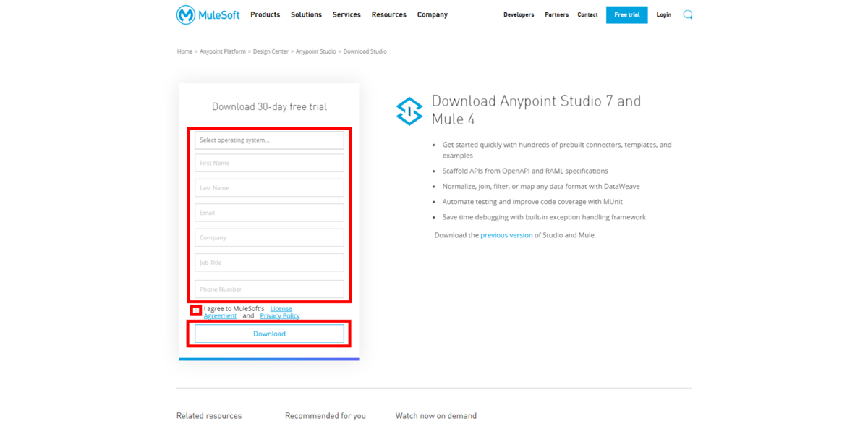Go to Anypoint Studio breadcrumb
The image size is (868, 424).
coord(316,51)
